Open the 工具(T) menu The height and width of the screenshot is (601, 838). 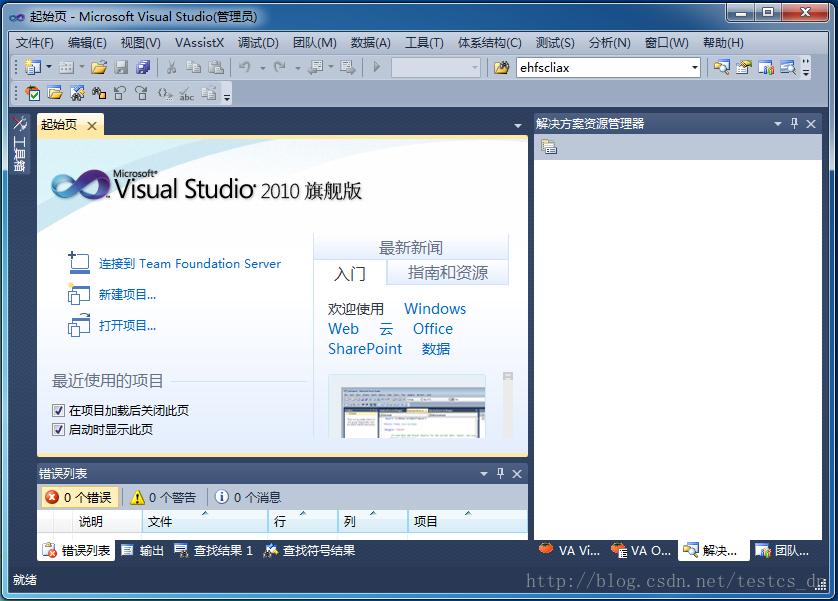pyautogui.click(x=424, y=42)
